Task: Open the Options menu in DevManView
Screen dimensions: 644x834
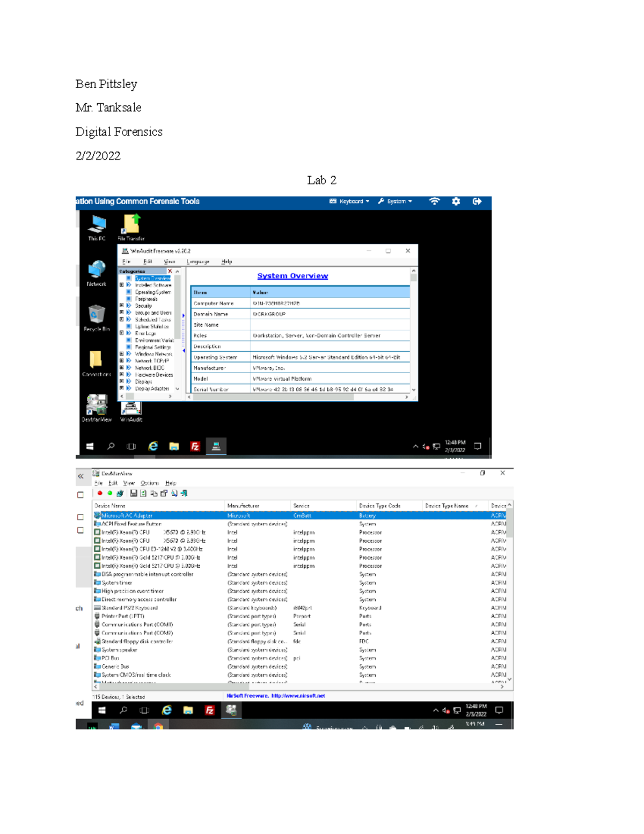Action: (150, 483)
